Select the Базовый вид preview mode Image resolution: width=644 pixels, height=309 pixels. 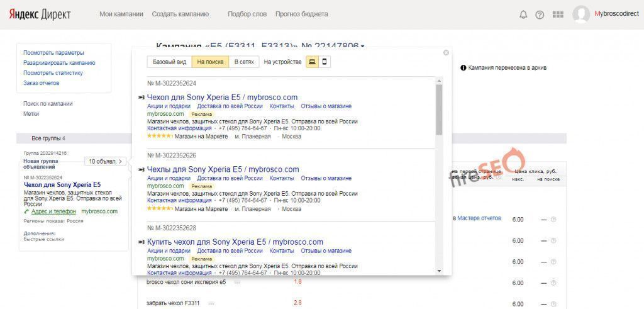pos(169,62)
